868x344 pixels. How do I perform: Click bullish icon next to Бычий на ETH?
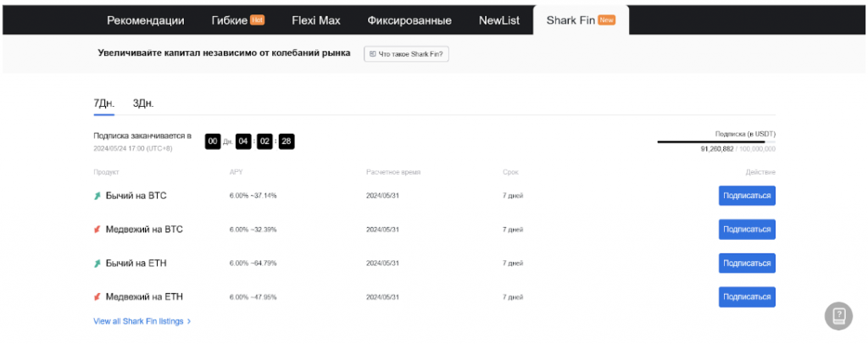(x=97, y=264)
